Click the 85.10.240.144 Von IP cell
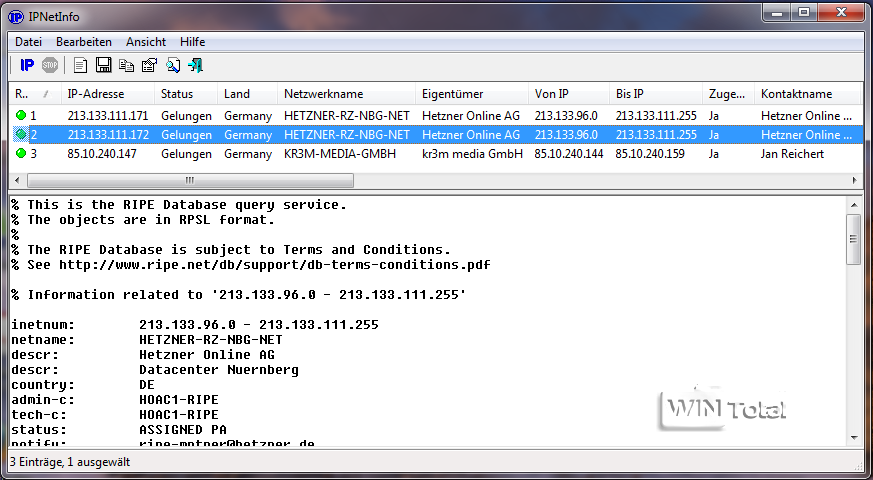The image size is (873, 480). pos(569,154)
